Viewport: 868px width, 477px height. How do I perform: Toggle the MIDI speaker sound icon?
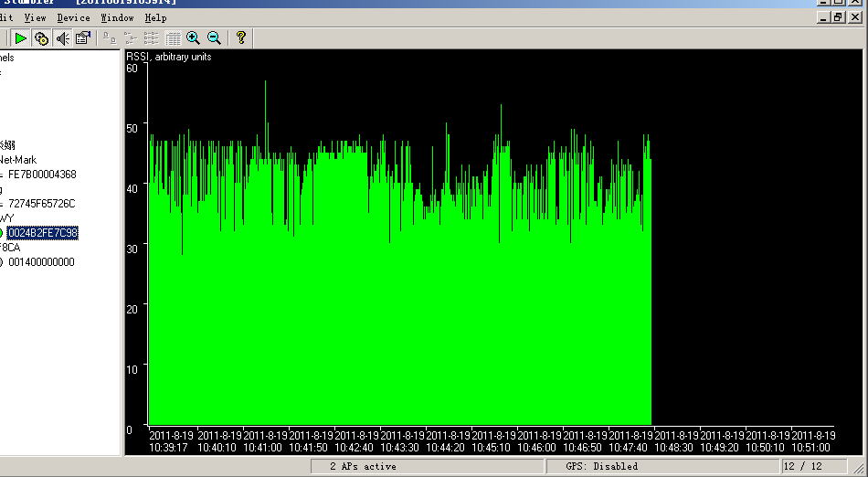point(62,37)
